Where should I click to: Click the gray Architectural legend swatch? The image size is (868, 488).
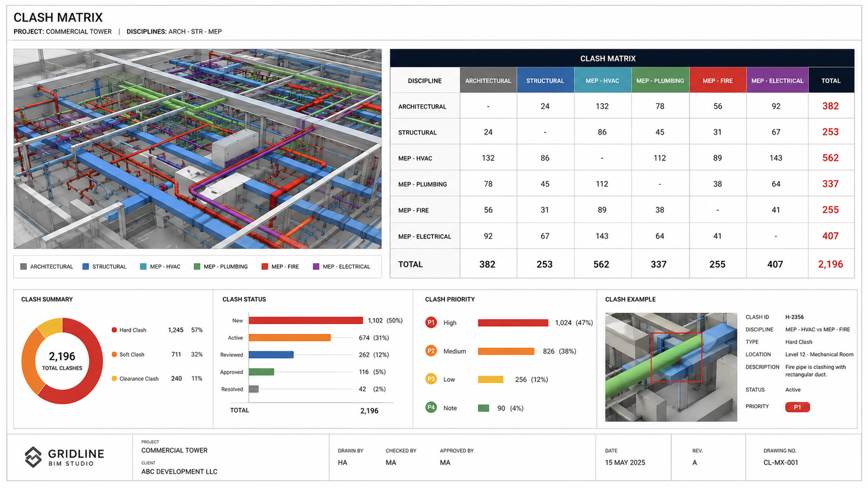point(23,267)
